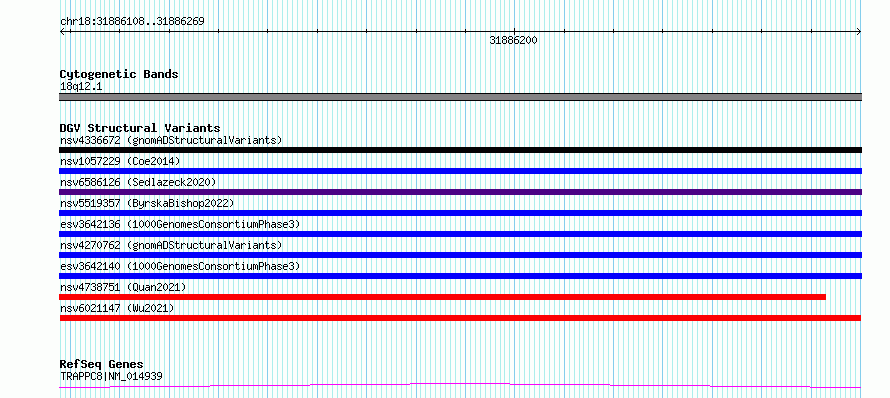This screenshot has width=890, height=398.
Task: Select the blue bar under nsv5519357
Action: click(460, 213)
